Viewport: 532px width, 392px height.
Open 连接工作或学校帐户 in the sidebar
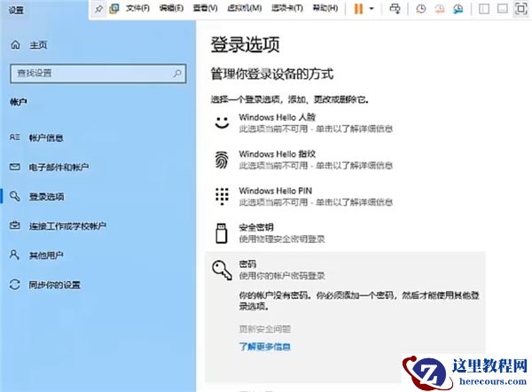pos(67,226)
